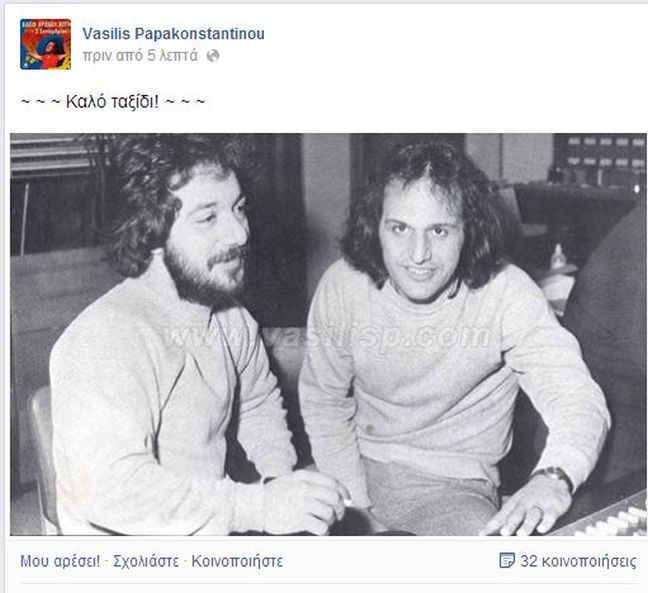648x593 pixels.
Task: Open the black-and-white studio photo
Action: [328, 334]
